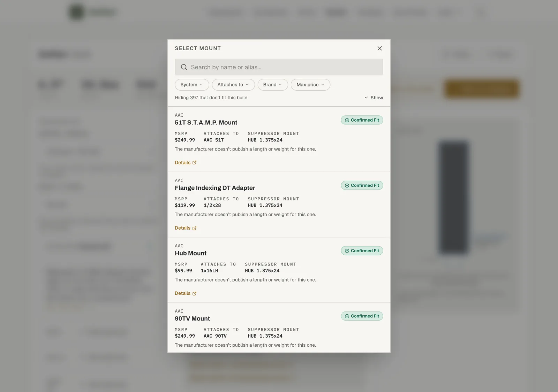This screenshot has width=558, height=392.
Task: Click the search magnifier icon
Action: point(184,67)
